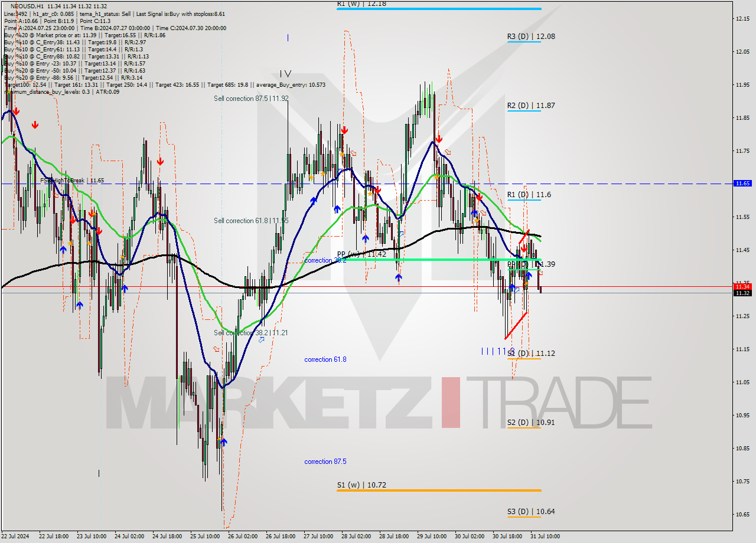Viewport: 756px width, 543px height.
Task: Select the S1 (D) | 11.12 support label
Action: [531, 353]
